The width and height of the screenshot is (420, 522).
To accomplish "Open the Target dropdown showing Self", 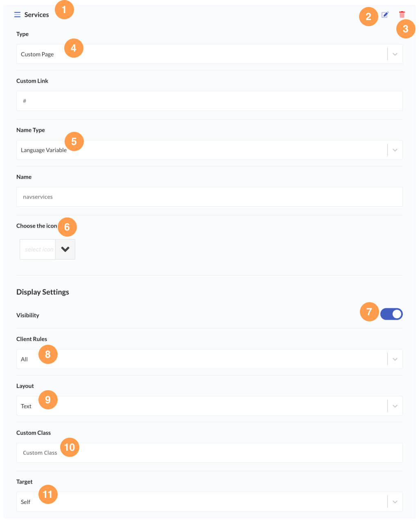I will [x=201, y=502].
